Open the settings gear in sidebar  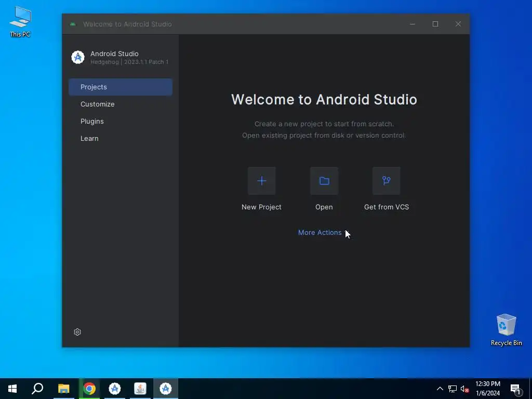[77, 332]
